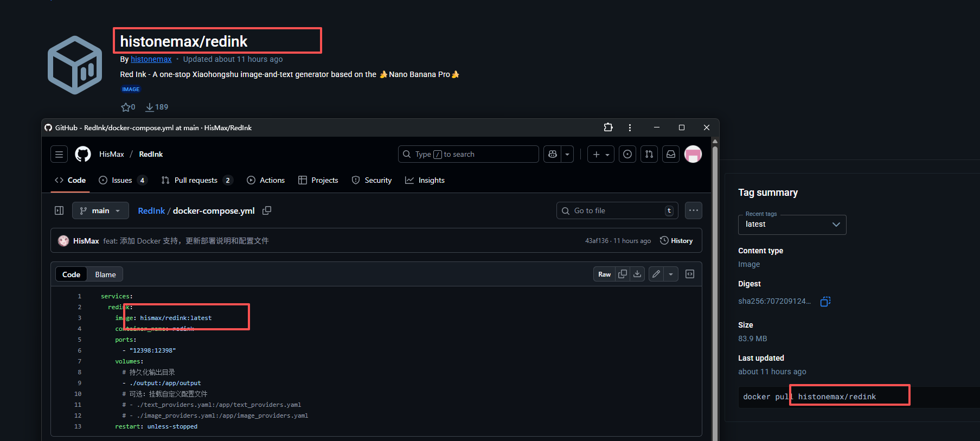
Task: Switch to the Pull requests tab
Action: (x=197, y=180)
